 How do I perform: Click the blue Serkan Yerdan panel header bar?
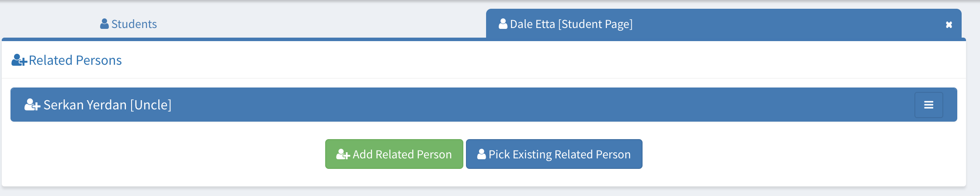[x=484, y=105]
